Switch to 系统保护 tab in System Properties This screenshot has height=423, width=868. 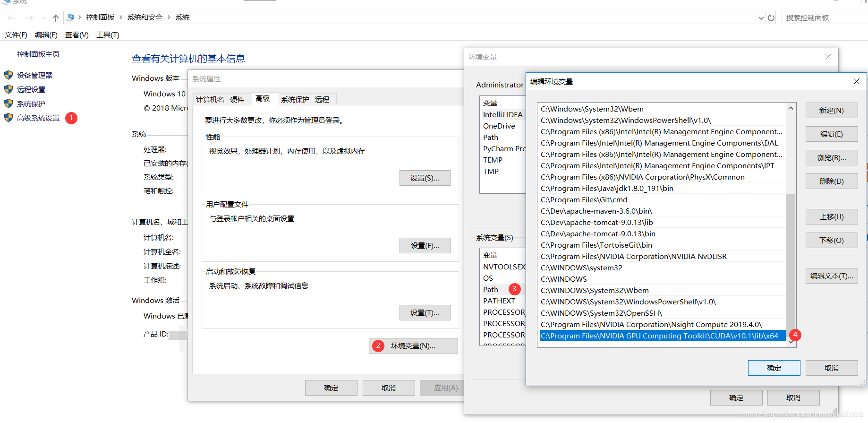[x=295, y=99]
